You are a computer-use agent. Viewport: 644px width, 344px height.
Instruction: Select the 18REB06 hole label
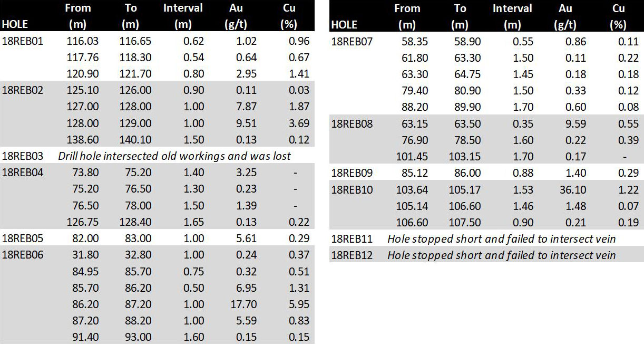22,255
